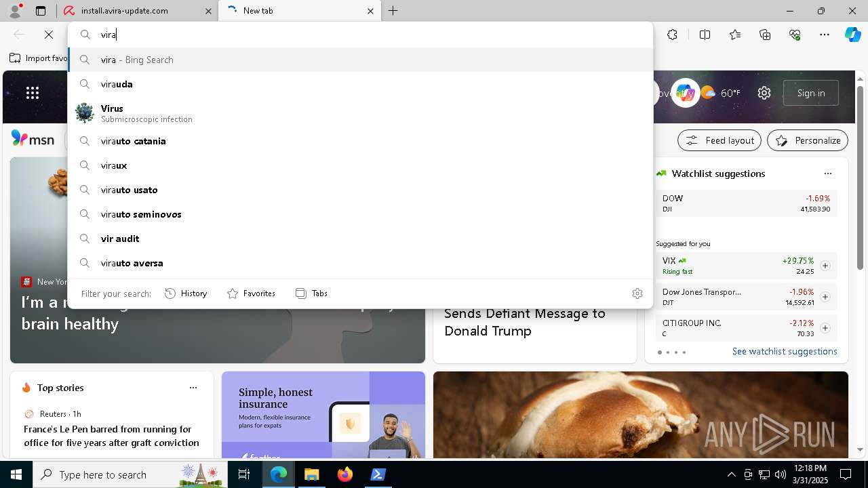Click Sign in button on MSN
This screenshot has height=488, width=868.
click(x=811, y=93)
